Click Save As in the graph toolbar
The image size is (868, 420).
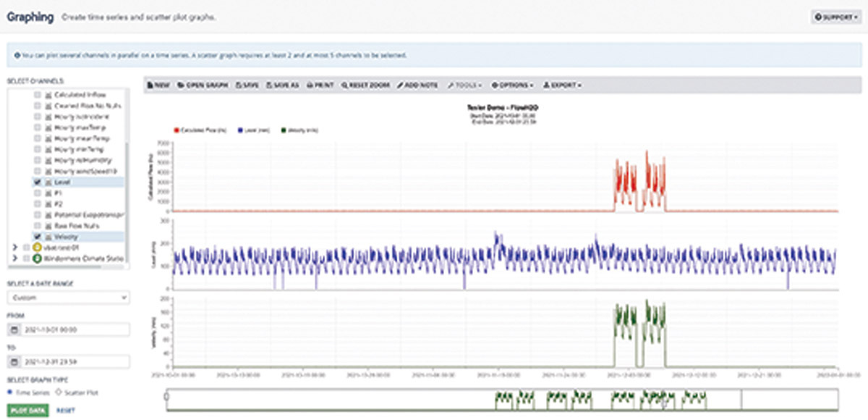tap(283, 85)
